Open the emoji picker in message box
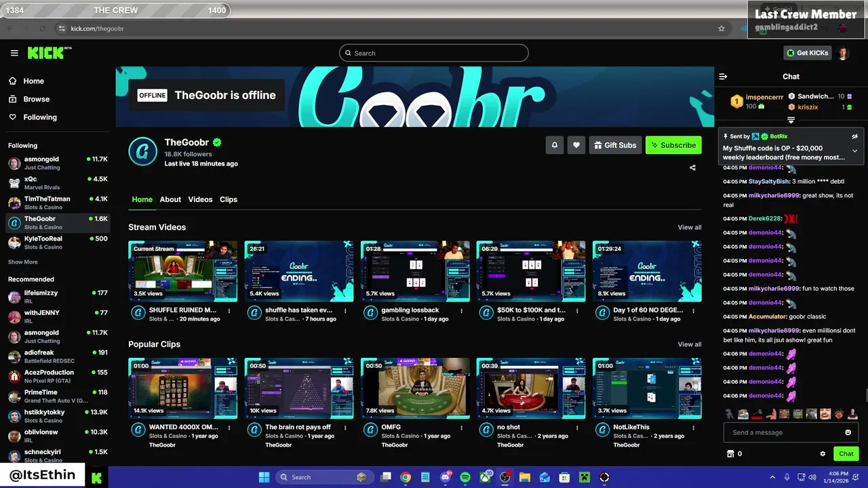Viewport: 868px width, 488px height. (x=848, y=432)
